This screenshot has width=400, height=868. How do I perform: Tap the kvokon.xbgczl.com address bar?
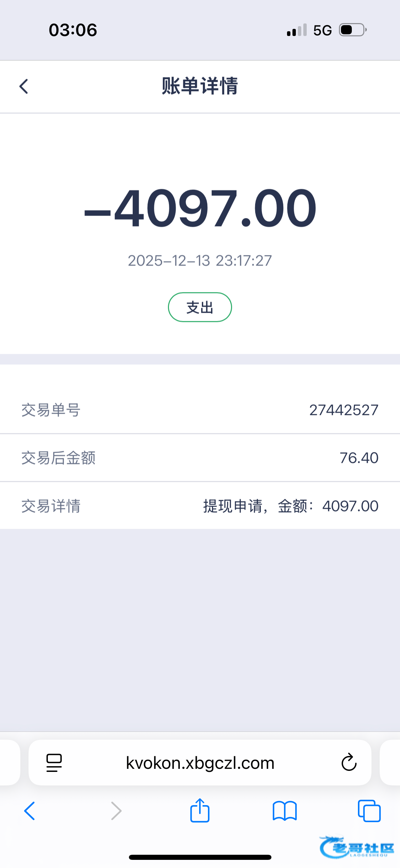tap(200, 763)
